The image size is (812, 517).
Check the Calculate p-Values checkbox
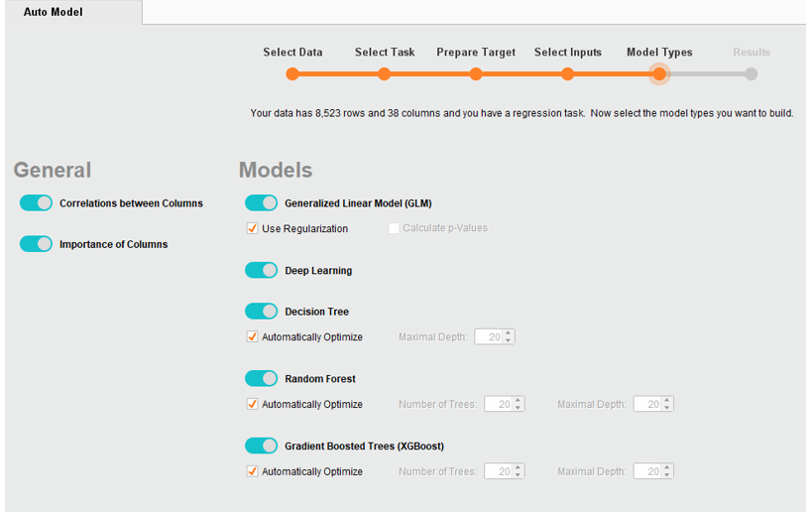tap(394, 228)
